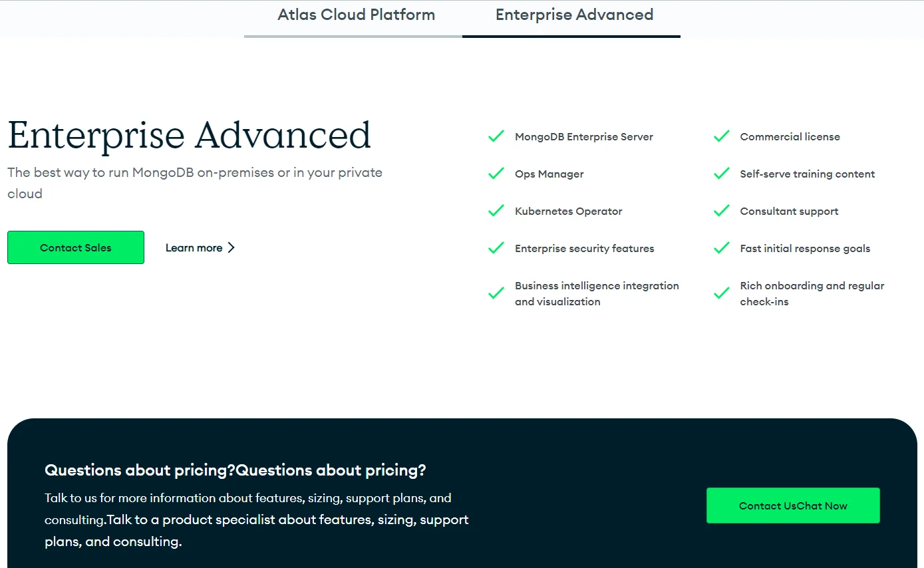Viewport: 924px width, 568px height.
Task: Click the checkmark beside Fast initial response goals
Action: point(722,248)
